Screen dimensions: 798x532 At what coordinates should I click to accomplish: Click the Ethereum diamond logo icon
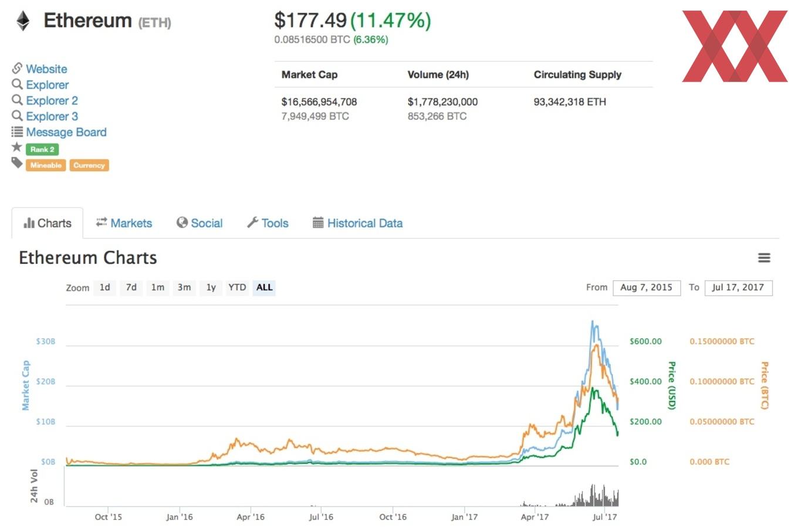[23, 21]
